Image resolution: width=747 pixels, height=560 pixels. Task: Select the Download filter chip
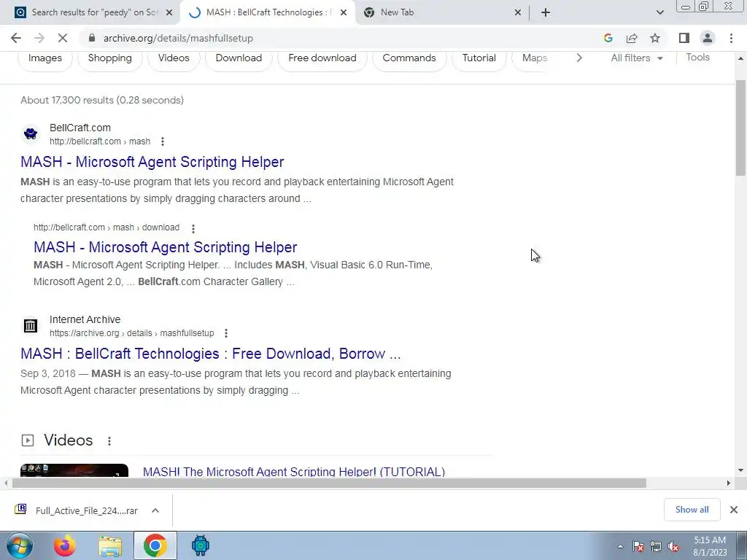tap(239, 58)
